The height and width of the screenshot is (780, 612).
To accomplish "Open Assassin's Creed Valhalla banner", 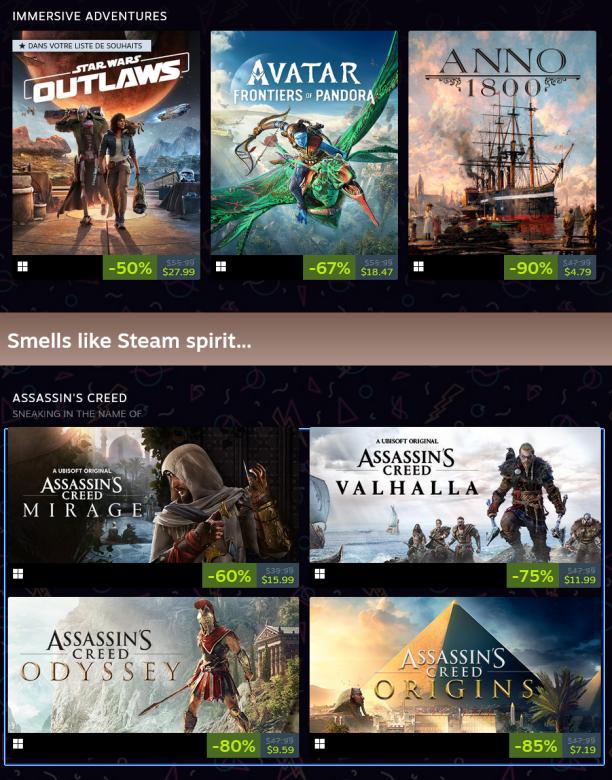I will point(455,495).
